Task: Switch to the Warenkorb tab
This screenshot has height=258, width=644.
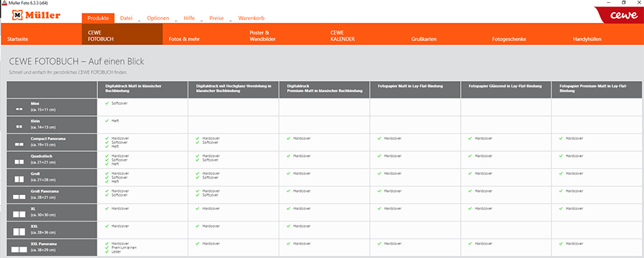Action: tap(251, 18)
